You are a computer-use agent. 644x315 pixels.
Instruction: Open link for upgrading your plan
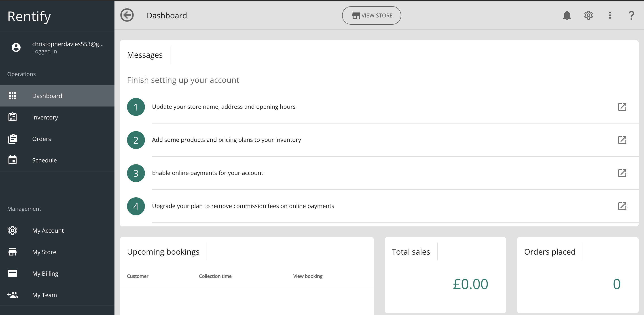pos(622,206)
